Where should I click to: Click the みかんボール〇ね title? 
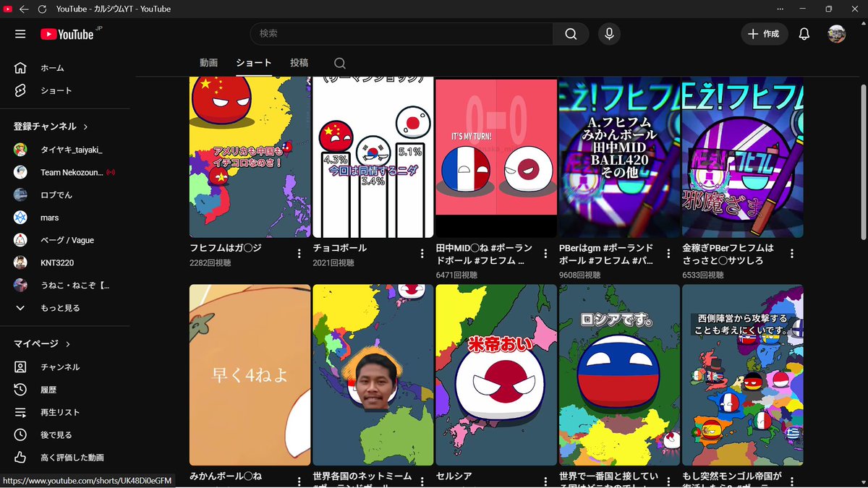point(226,476)
